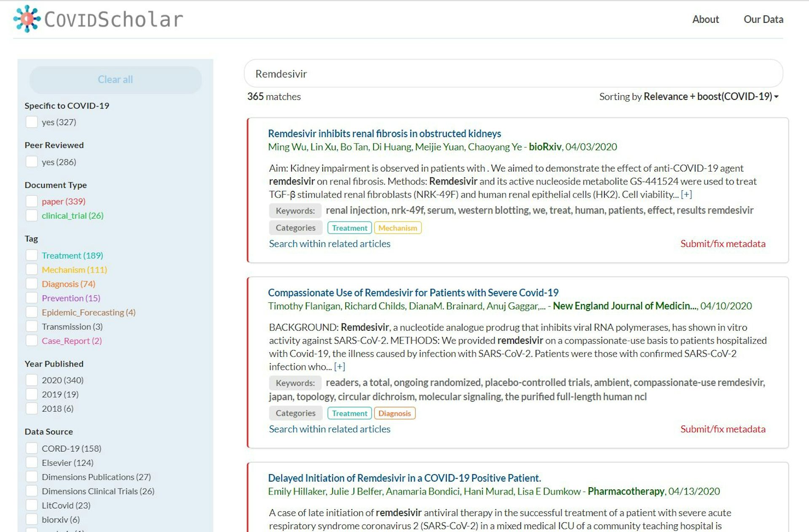809x532 pixels.
Task: Enable the Peer Reviewed yes checkbox
Action: [32, 162]
